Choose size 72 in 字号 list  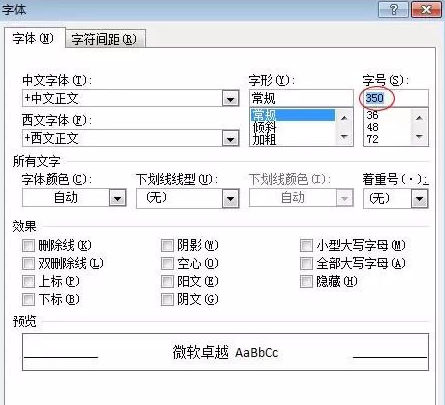pyautogui.click(x=373, y=139)
